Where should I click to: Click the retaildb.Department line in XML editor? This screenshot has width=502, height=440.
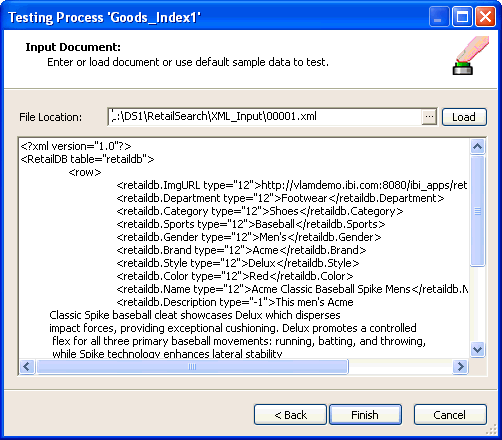click(280, 198)
